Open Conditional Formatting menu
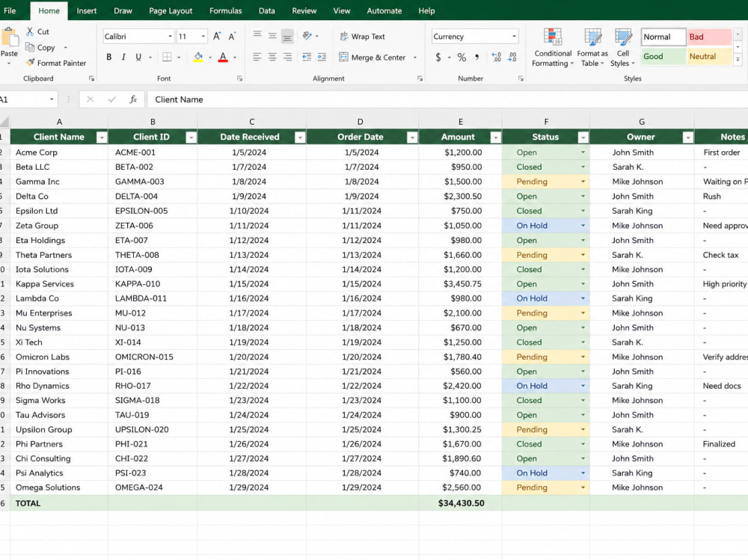The height and width of the screenshot is (560, 748). pos(553,48)
